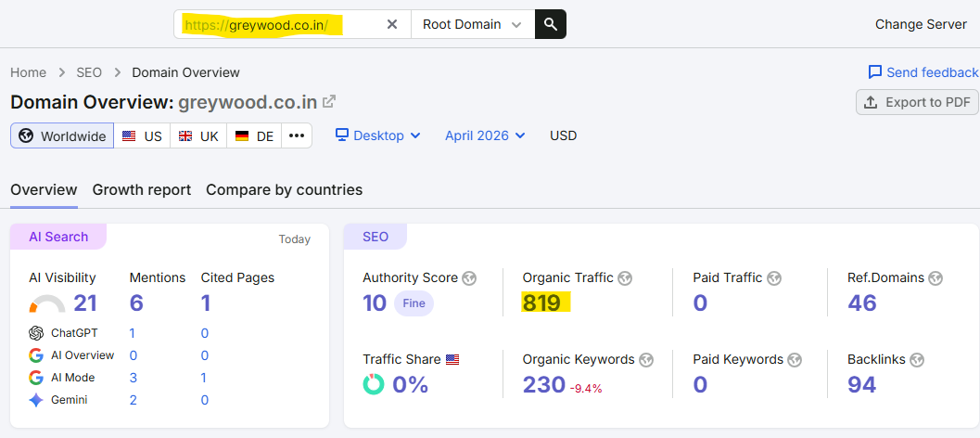Click AI Mode mentions value 3
The width and height of the screenshot is (980, 438).
point(134,378)
